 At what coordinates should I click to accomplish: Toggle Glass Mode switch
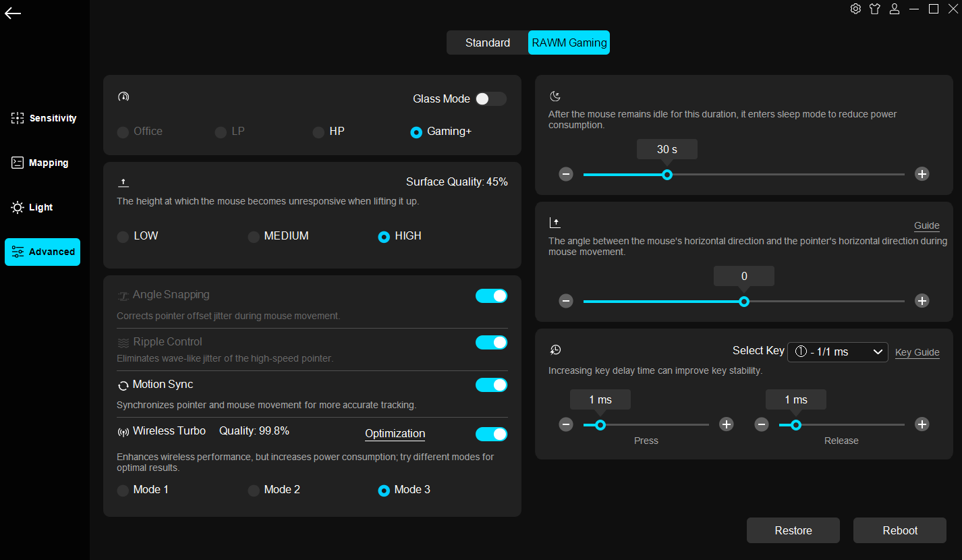(x=490, y=99)
